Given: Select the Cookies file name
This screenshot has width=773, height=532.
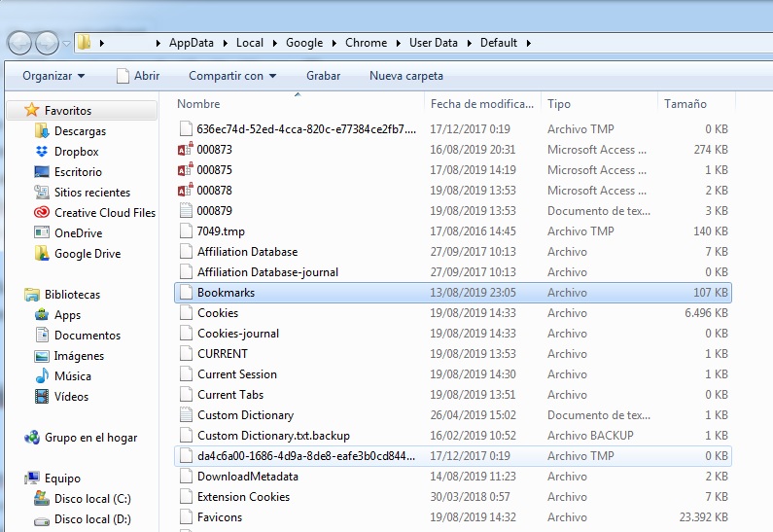Looking at the screenshot, I should (x=218, y=313).
